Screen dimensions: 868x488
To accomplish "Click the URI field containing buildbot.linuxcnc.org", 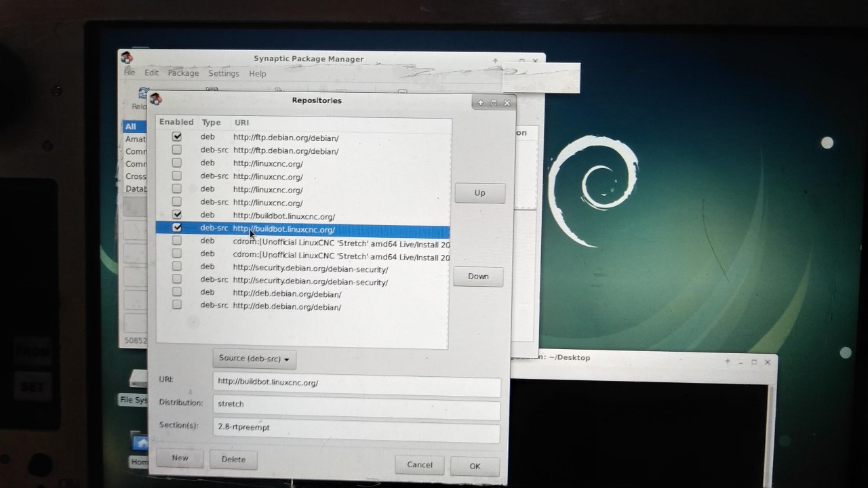I will [357, 383].
